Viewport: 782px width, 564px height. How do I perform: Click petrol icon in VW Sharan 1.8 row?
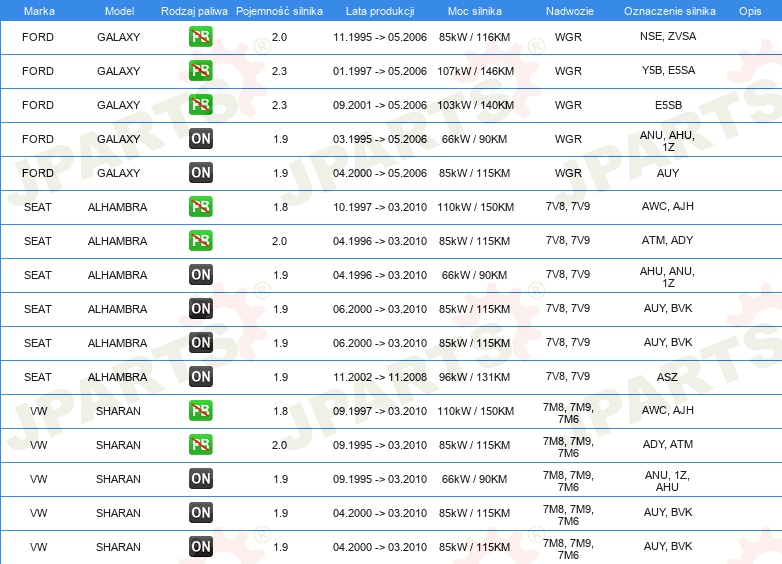[200, 410]
